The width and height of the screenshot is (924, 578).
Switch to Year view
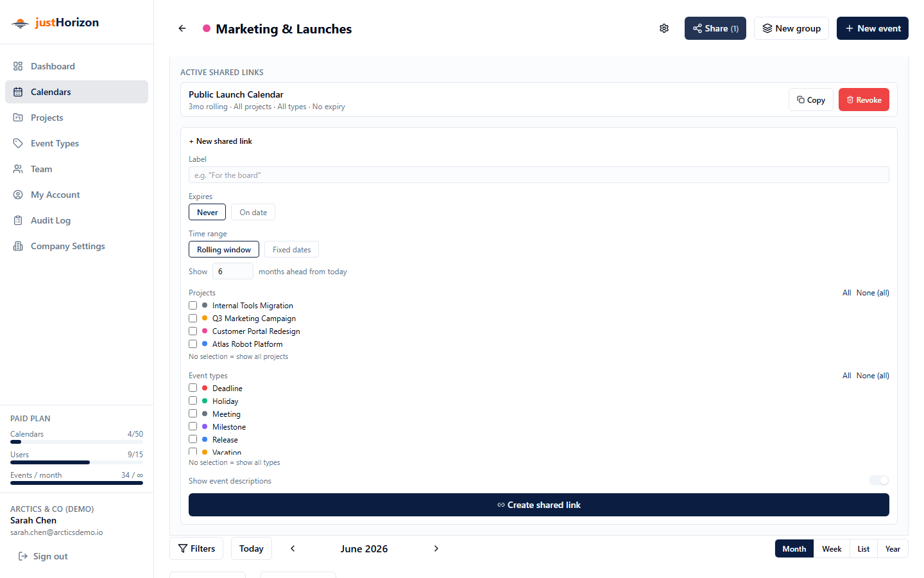coord(893,548)
